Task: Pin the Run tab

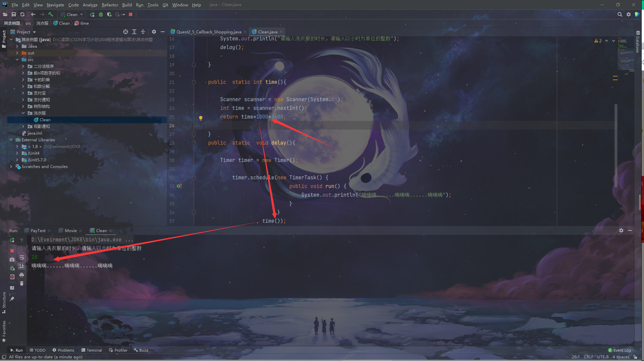Action: pos(12,299)
